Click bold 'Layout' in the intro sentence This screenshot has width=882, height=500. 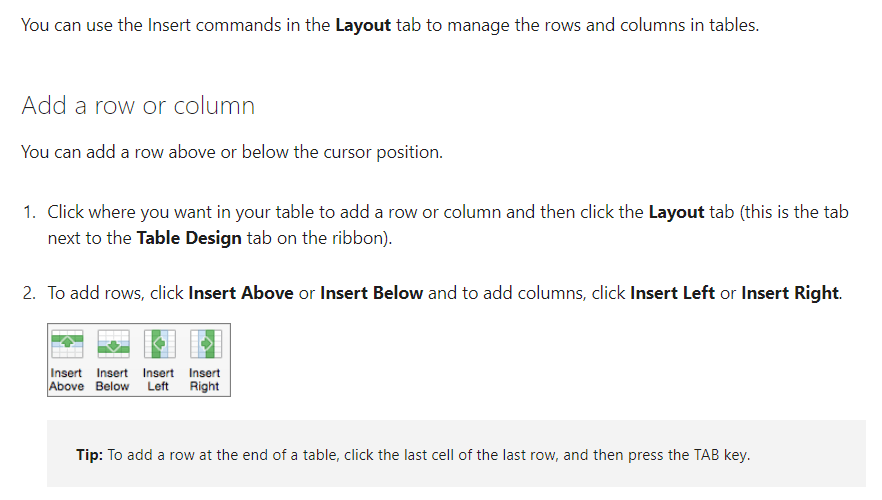click(x=363, y=25)
